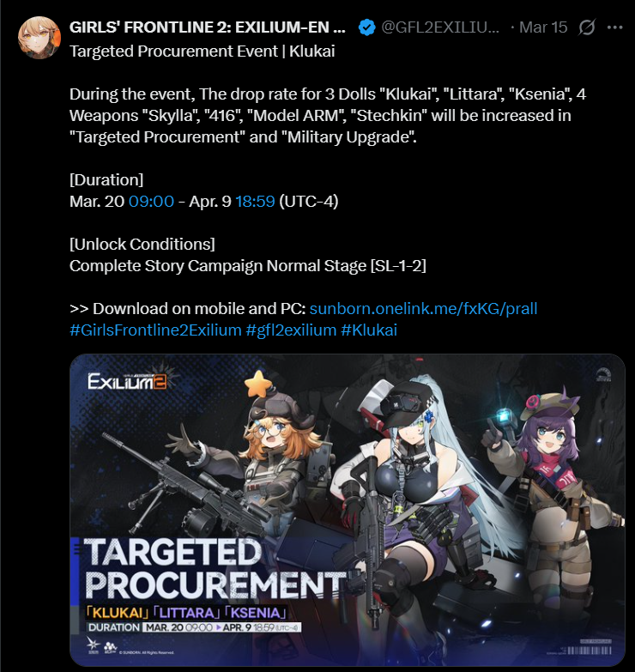The image size is (635, 672).
Task: Open Grok explain icon beside date
Action: [586, 27]
